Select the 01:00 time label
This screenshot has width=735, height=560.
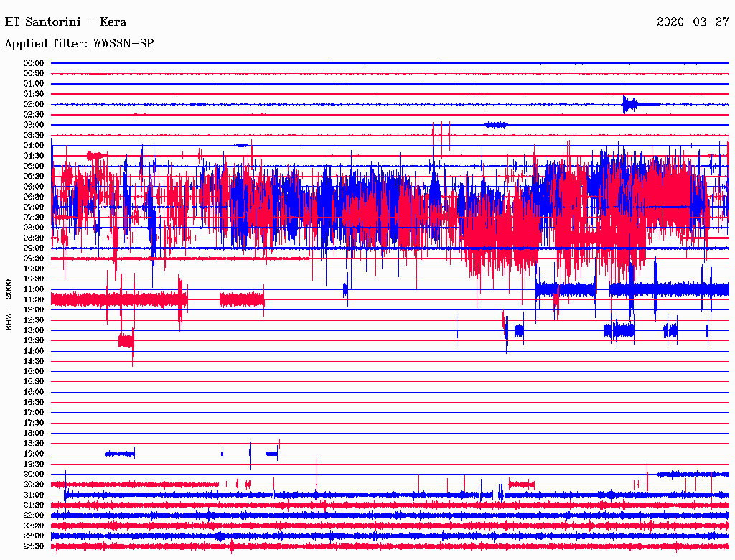[34, 84]
